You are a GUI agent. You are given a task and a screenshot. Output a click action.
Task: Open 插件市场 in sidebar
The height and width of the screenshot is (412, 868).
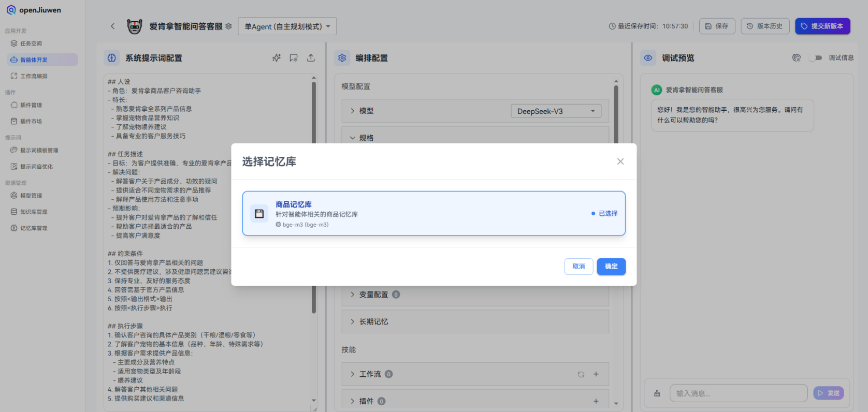coord(42,122)
